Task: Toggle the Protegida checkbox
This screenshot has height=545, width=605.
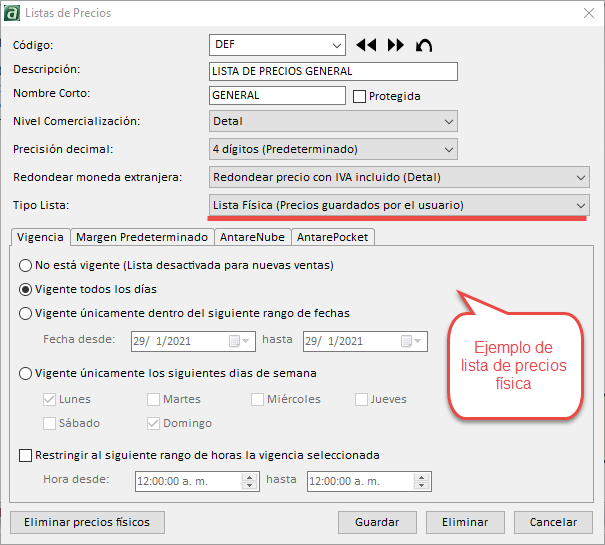Action: [360, 97]
